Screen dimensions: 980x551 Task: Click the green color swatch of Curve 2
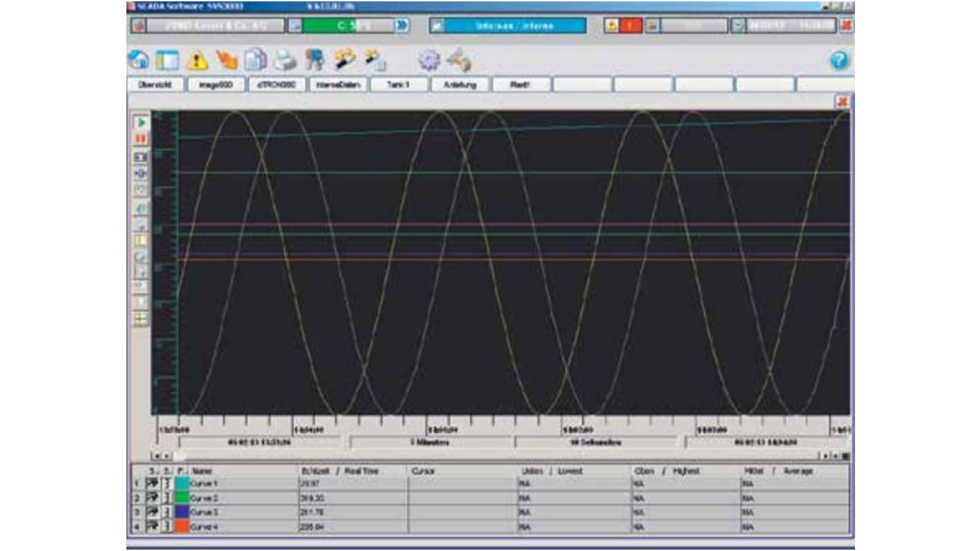coord(182,498)
